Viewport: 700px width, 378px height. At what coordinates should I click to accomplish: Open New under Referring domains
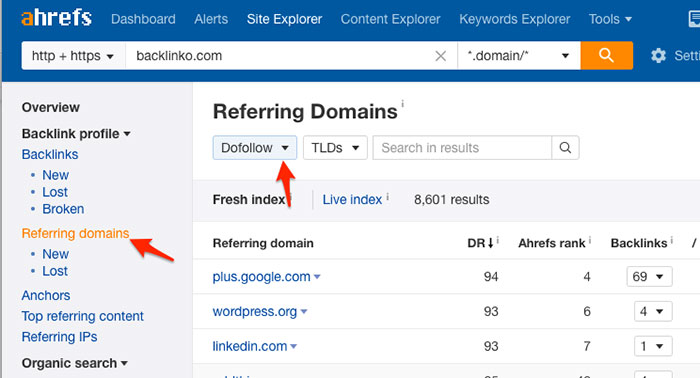click(55, 254)
